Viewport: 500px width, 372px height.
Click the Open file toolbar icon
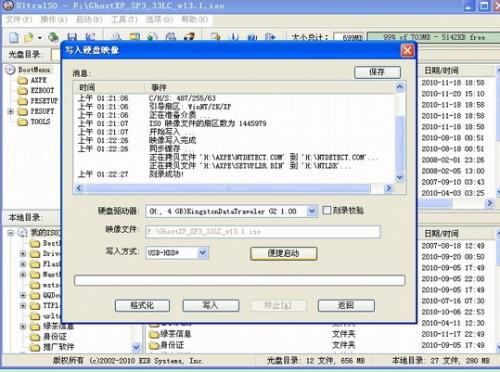click(x=29, y=38)
